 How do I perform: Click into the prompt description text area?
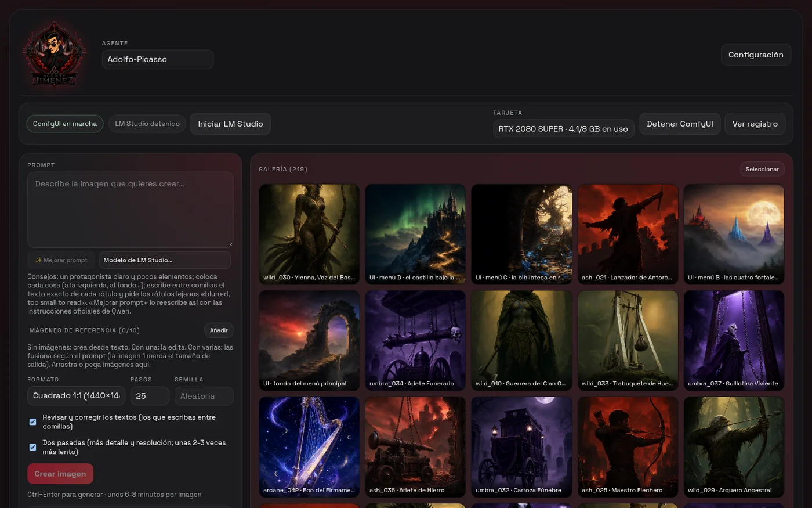[x=130, y=210]
